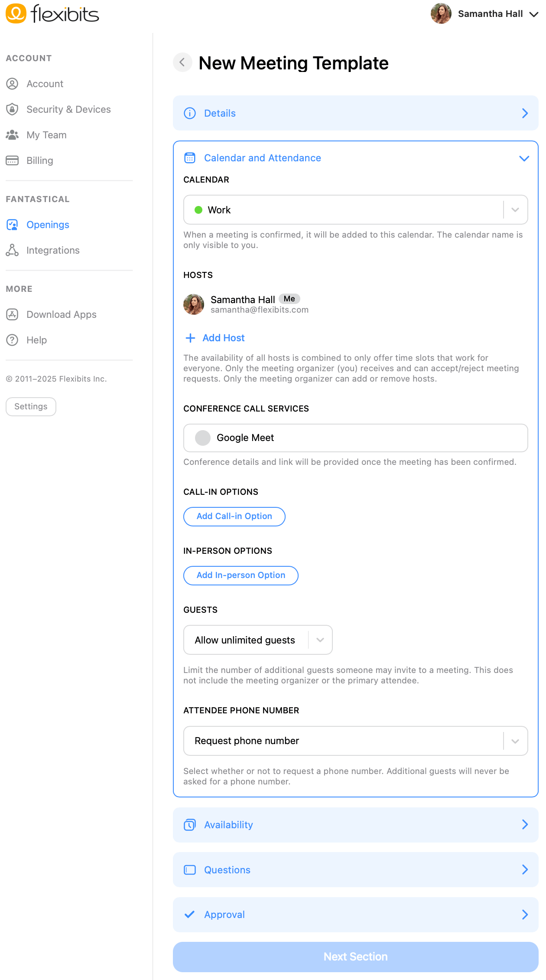Expand the Availability section chevron
The width and height of the screenshot is (546, 980).
pyautogui.click(x=525, y=824)
